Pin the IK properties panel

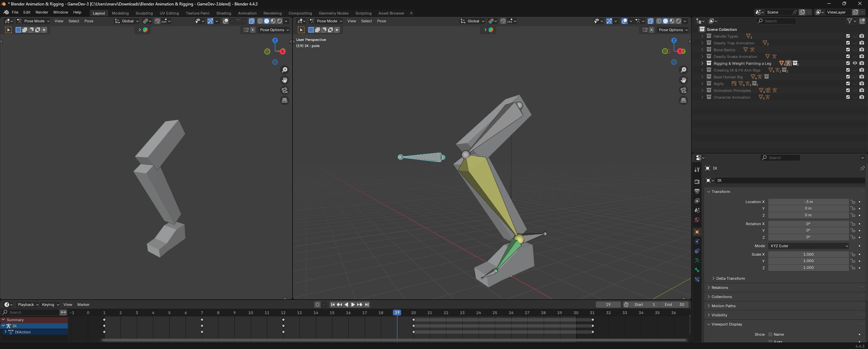(x=862, y=168)
